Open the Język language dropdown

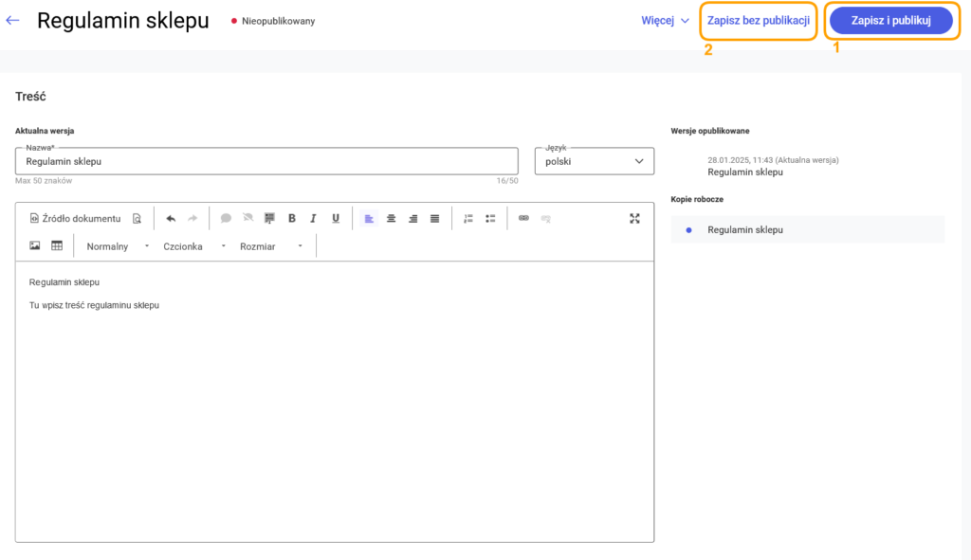click(595, 161)
